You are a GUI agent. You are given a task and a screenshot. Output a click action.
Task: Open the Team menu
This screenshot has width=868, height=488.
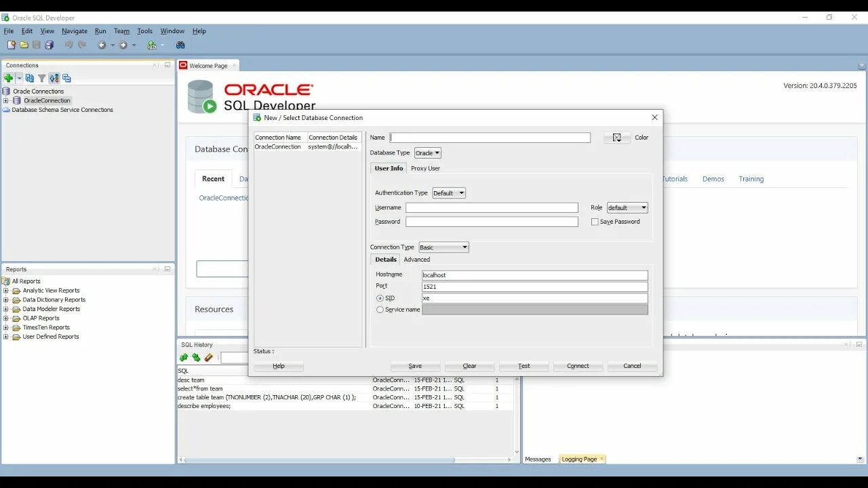click(x=121, y=31)
